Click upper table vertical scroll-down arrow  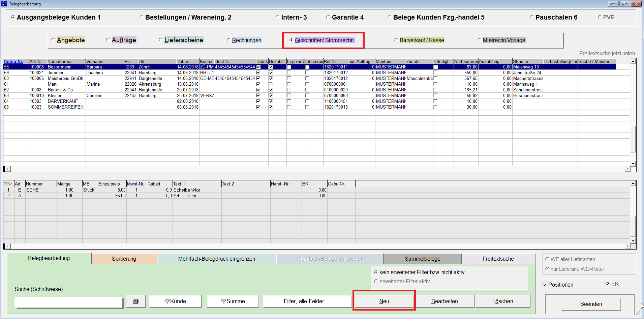click(x=633, y=164)
